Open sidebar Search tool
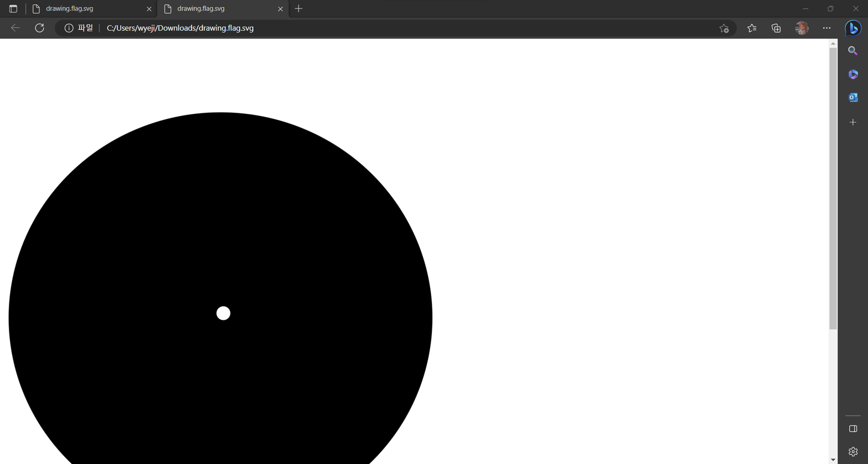Image resolution: width=868 pixels, height=464 pixels. (853, 51)
